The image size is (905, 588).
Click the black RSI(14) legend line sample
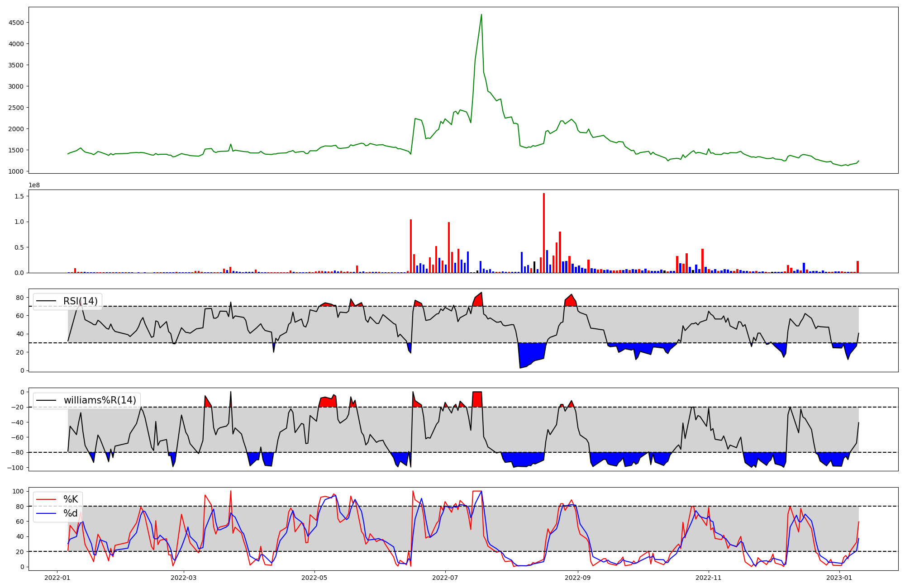coord(46,301)
